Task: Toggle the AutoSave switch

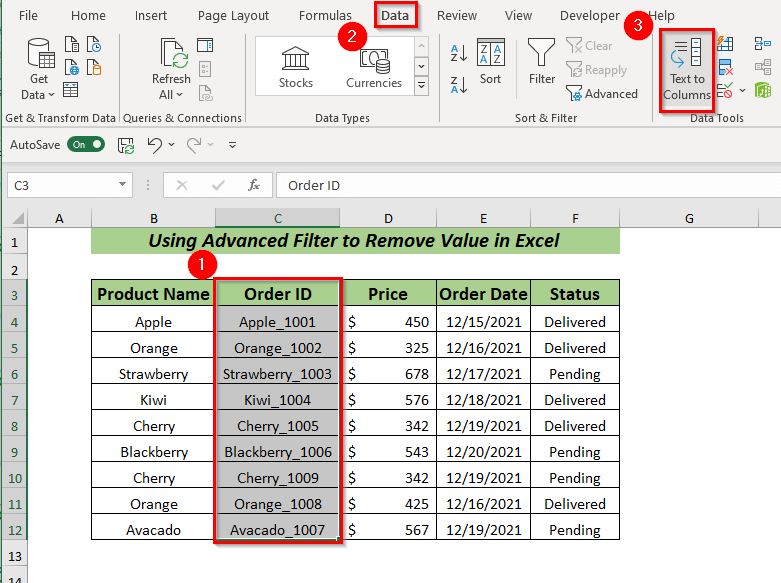Action: 86,145
